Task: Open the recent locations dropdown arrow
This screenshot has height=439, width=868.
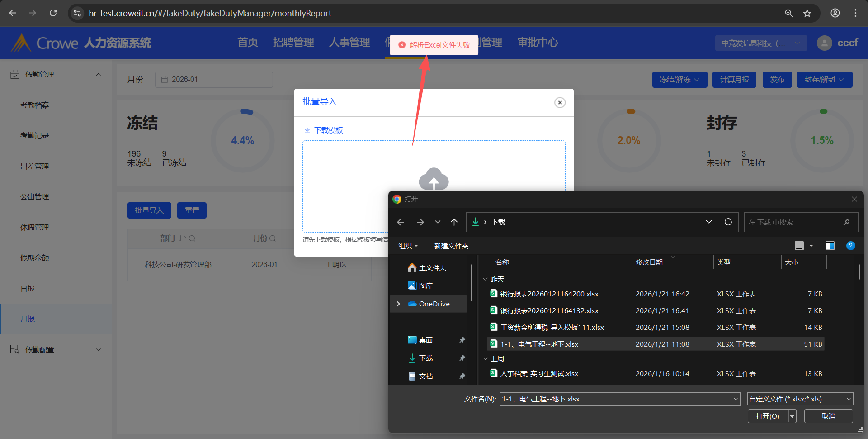Action: pos(438,222)
